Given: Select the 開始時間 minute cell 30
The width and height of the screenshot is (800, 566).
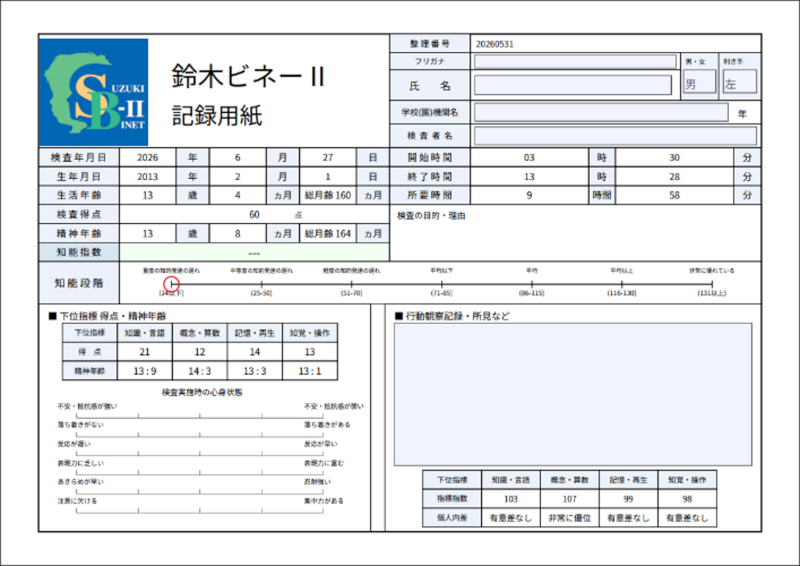Looking at the screenshot, I should pos(674,158).
